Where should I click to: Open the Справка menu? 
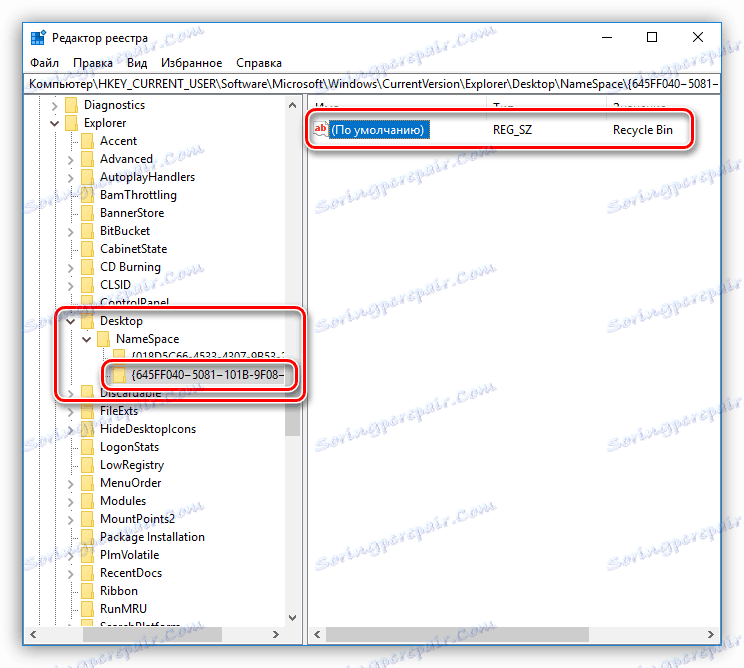tap(259, 63)
